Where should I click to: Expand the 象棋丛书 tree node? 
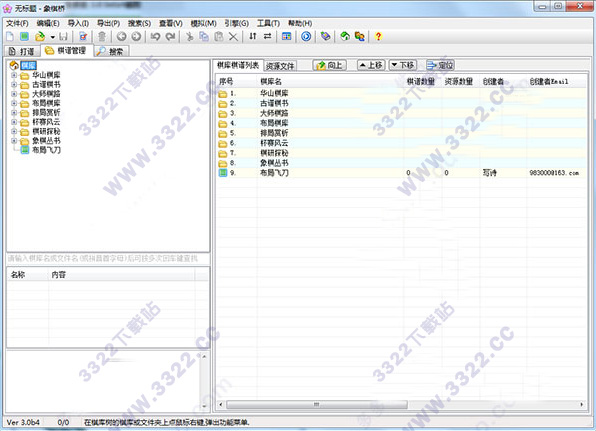tap(14, 141)
